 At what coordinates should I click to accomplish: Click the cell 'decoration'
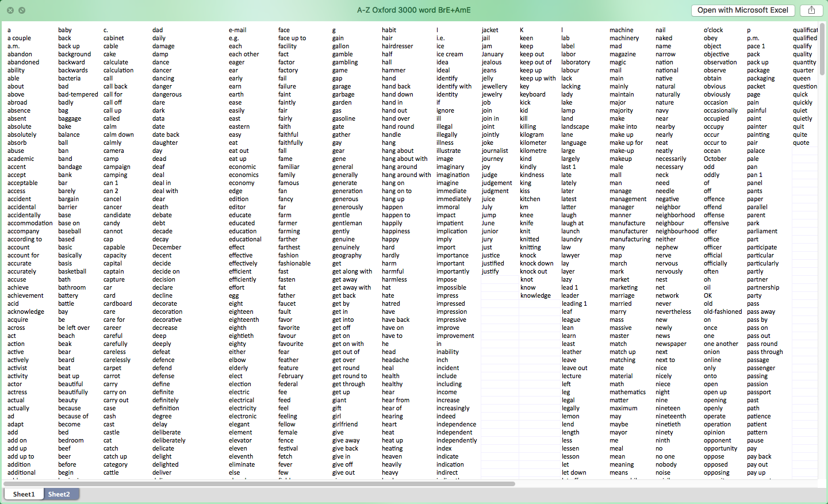click(x=167, y=311)
